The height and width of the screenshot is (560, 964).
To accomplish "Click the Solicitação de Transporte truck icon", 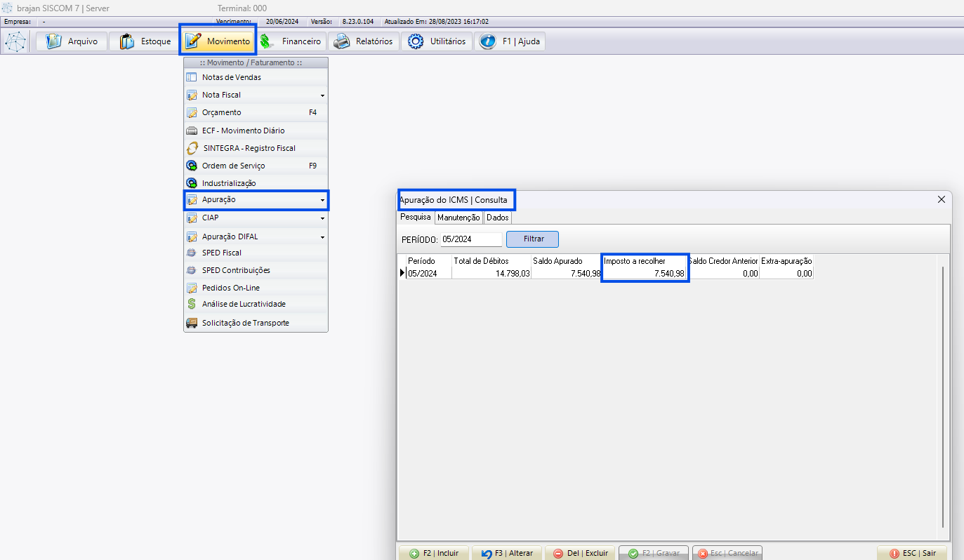I will (192, 323).
